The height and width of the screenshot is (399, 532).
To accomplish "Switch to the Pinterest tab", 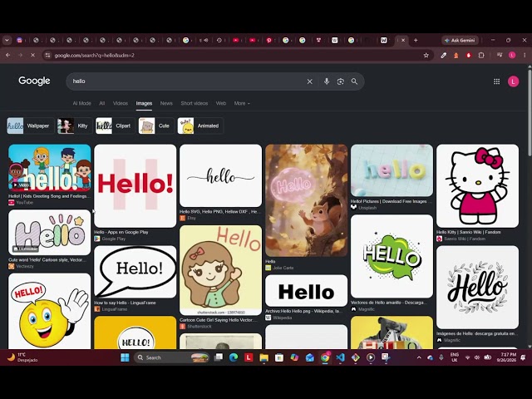I will [269, 41].
